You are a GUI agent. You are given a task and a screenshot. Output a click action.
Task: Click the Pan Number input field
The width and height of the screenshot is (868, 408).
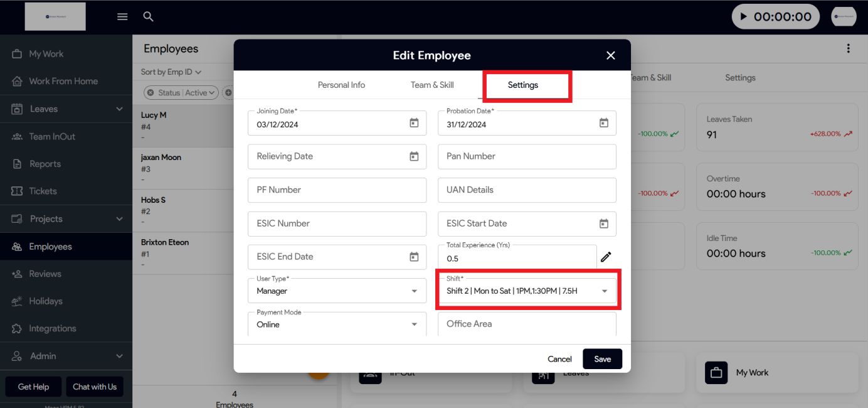(x=527, y=156)
